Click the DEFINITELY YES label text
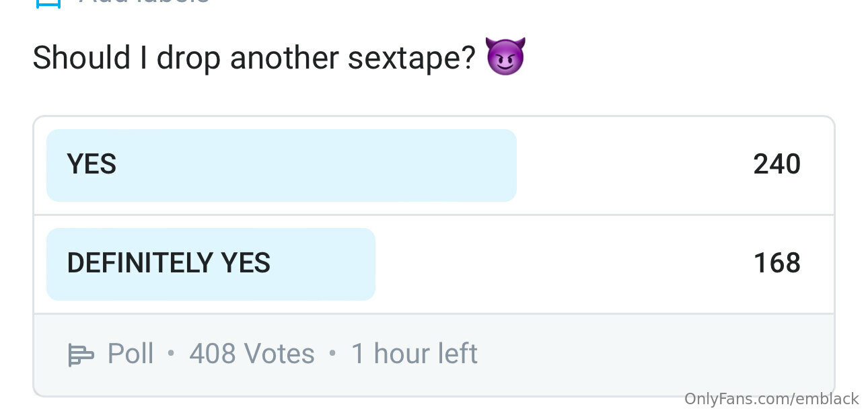The image size is (868, 417). 169,264
